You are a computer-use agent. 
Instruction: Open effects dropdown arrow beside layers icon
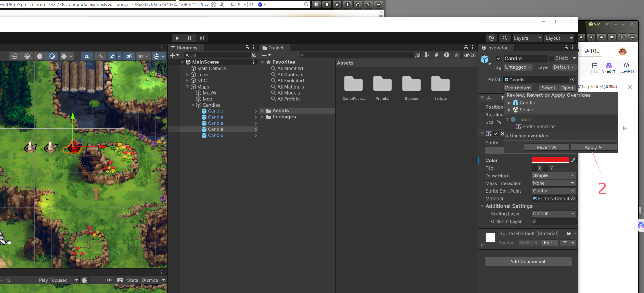[x=119, y=56]
